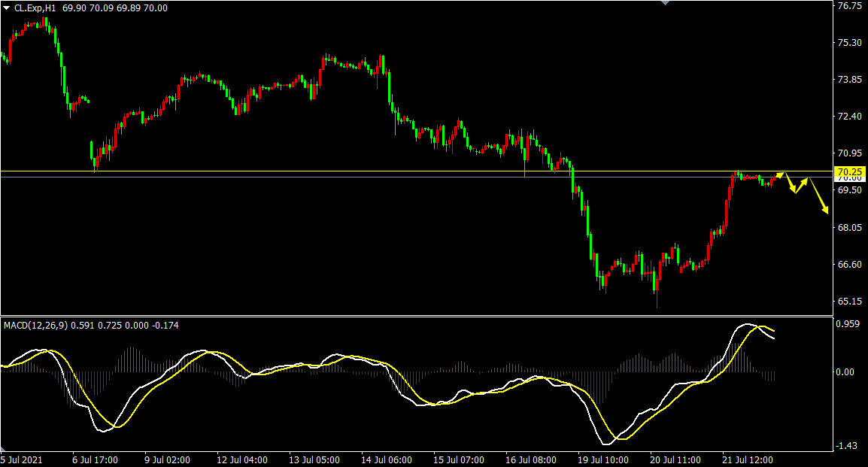The height and width of the screenshot is (467, 868).
Task: Click the 65.15 price scale label
Action: (848, 302)
